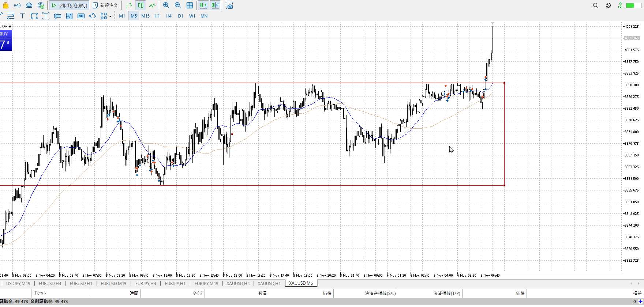Toggle chart auto-scroll to latest bar
This screenshot has width=644, height=307.
tap(203, 5)
